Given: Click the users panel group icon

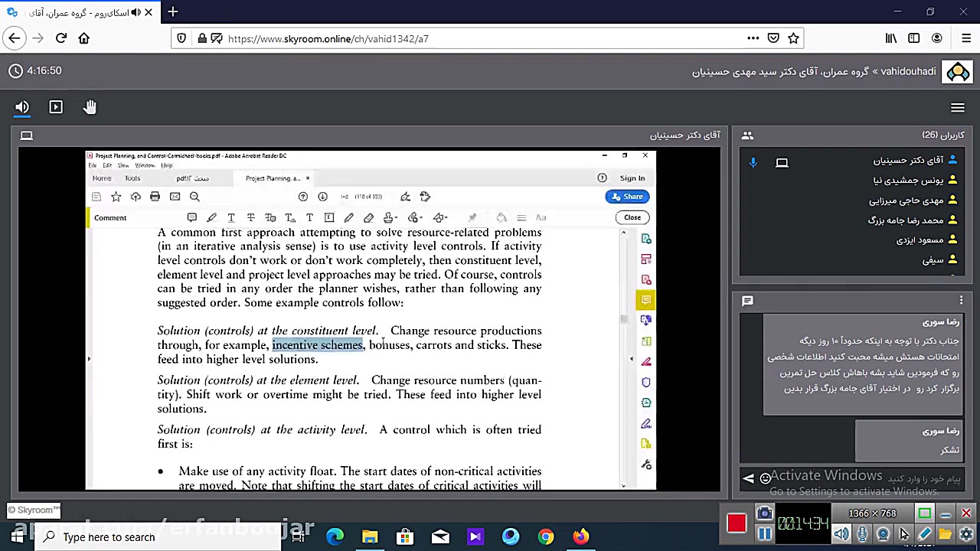Looking at the screenshot, I should tap(747, 135).
